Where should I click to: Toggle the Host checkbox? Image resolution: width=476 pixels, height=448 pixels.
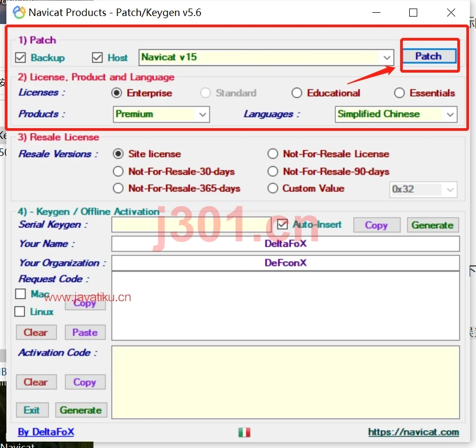point(97,57)
